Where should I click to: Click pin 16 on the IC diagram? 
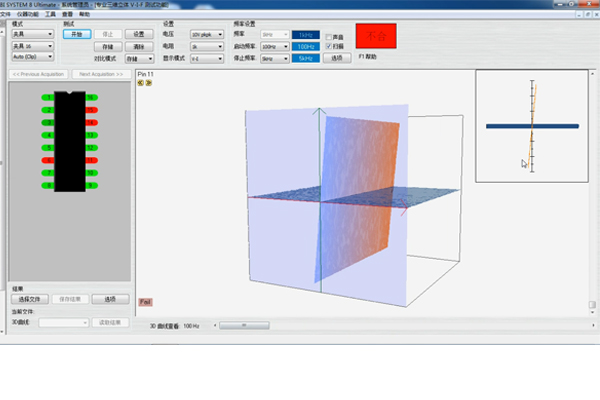[91, 97]
